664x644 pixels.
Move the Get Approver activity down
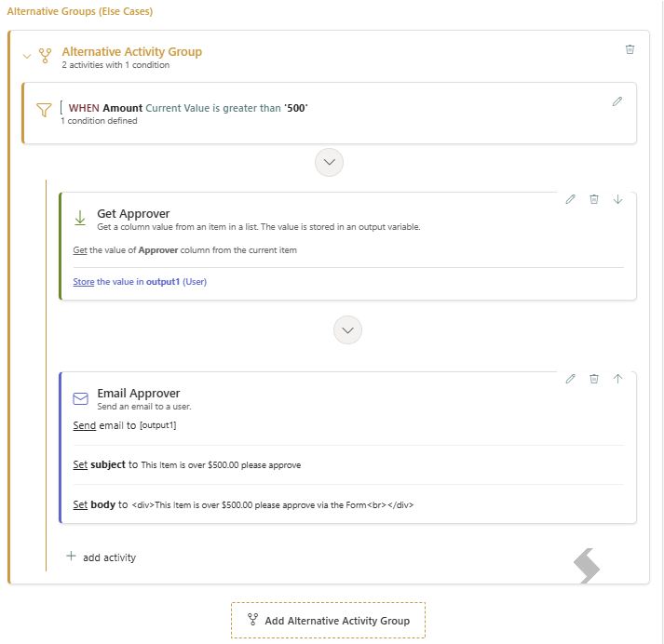coord(617,199)
